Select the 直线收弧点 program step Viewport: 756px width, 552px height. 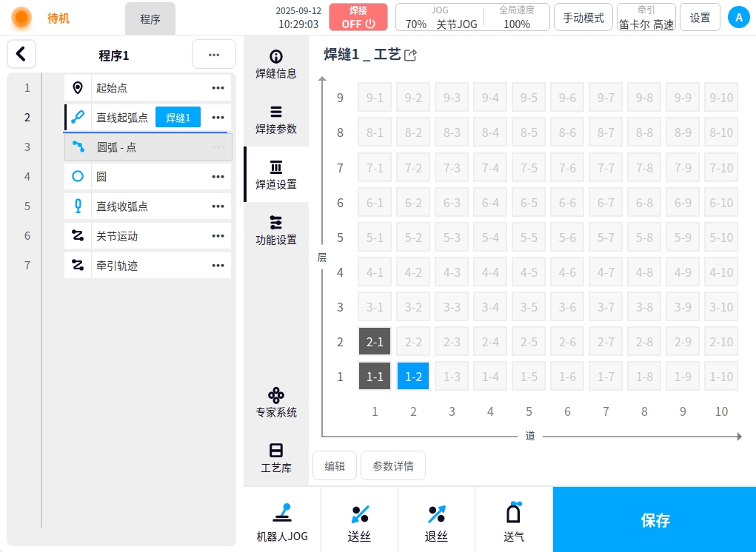click(122, 206)
